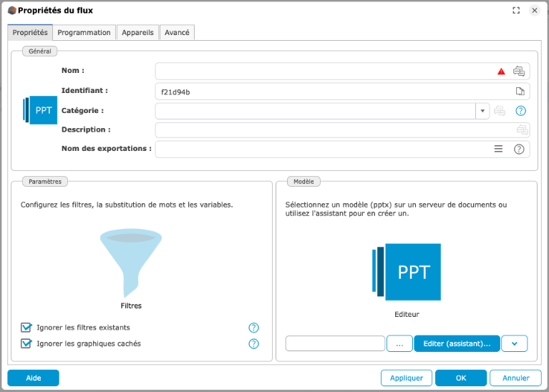Click the copy icon beside Identifiant

coord(520,91)
